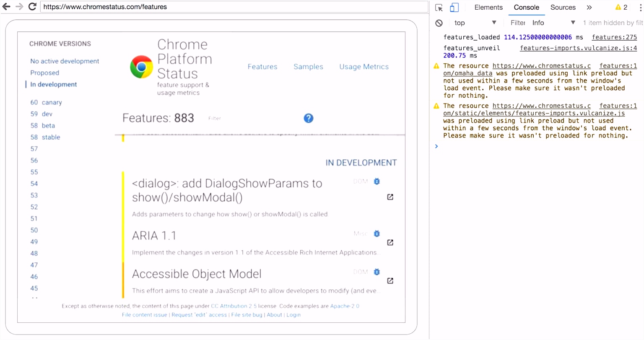Image resolution: width=644 pixels, height=340 pixels.
Task: Click the browser back arrow
Action: point(6,7)
